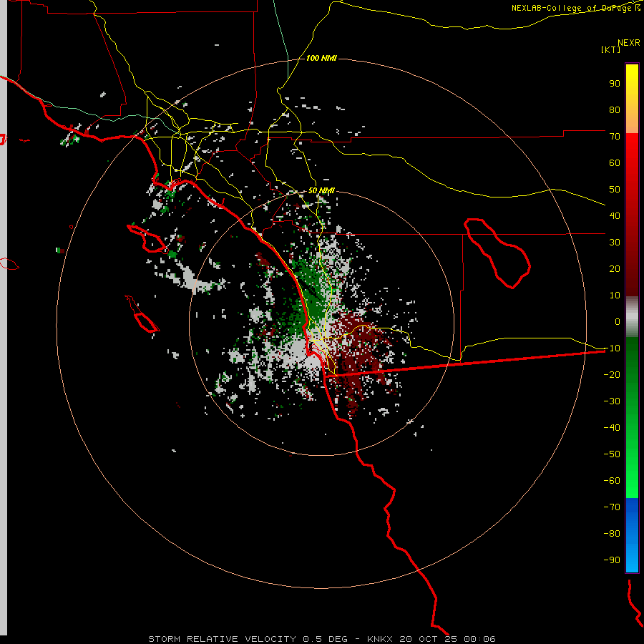
Task: Click the "NEXR" label above the color bar
Action: [629, 43]
